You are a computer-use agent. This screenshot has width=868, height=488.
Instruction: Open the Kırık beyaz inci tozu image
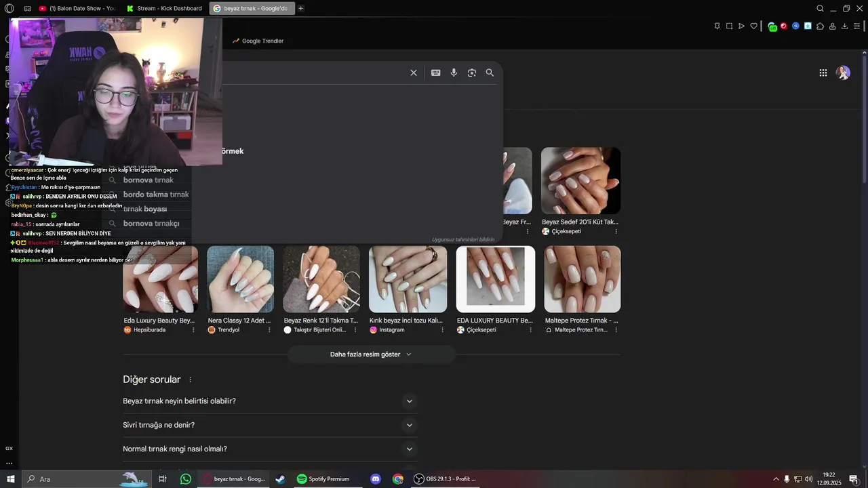tap(408, 279)
